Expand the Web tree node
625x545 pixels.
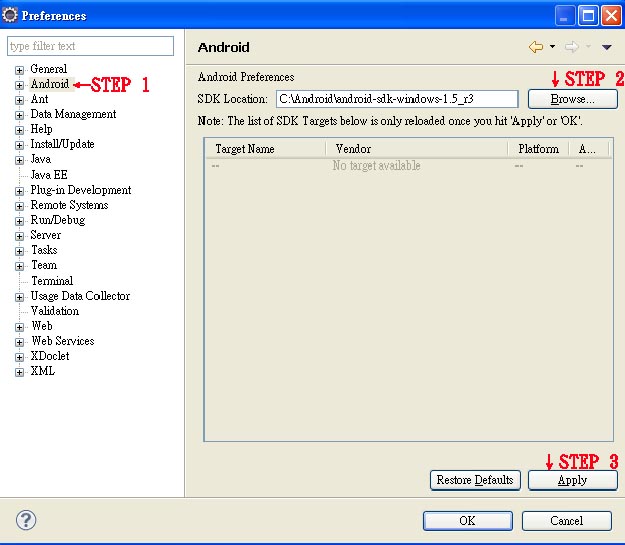point(19,327)
